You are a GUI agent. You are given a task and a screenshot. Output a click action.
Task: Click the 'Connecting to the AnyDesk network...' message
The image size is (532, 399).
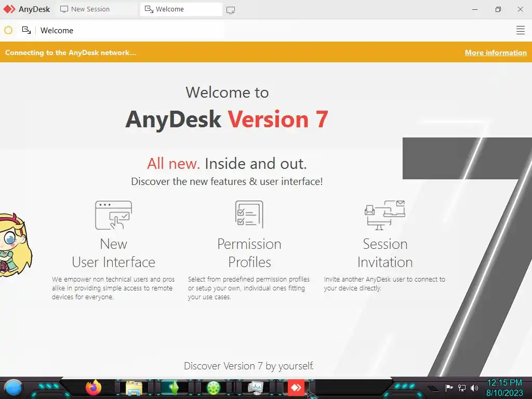tap(70, 52)
